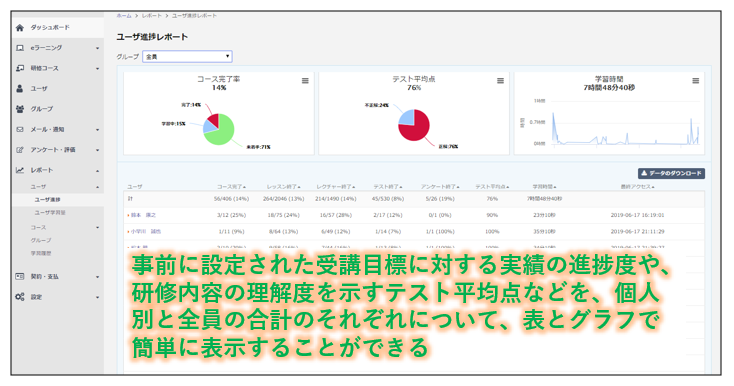Open the グループ dropdown set to 全員
This screenshot has height=386, width=734.
[x=187, y=57]
